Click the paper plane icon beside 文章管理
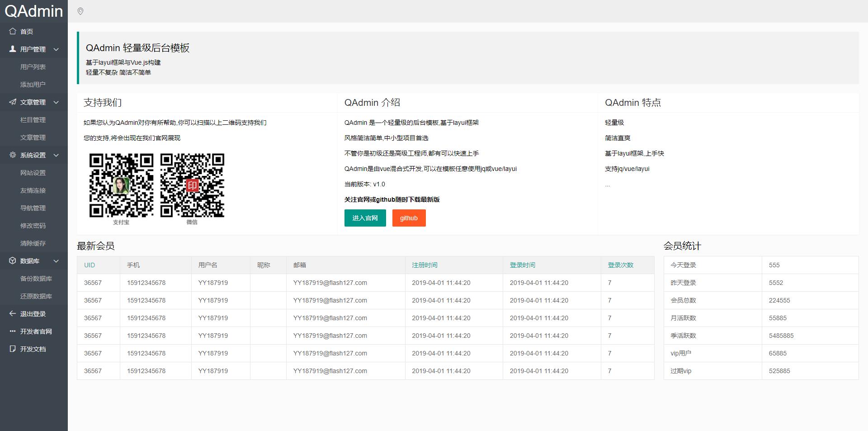 pos(13,102)
